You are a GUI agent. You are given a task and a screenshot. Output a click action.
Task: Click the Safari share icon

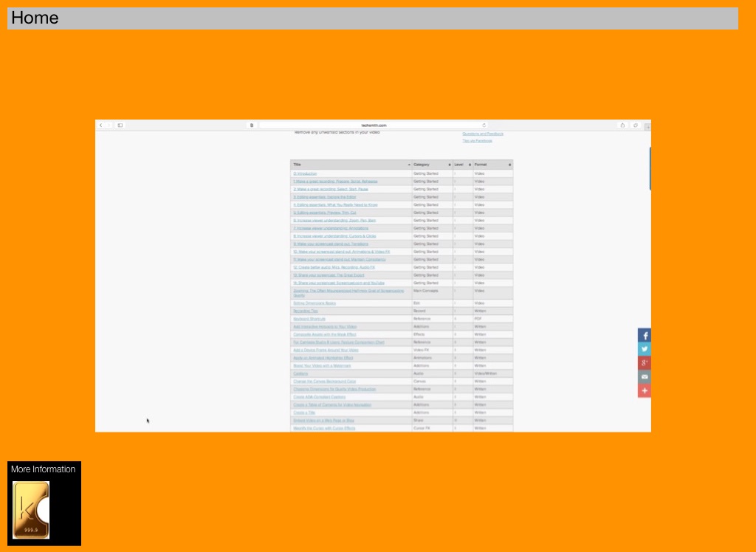622,125
